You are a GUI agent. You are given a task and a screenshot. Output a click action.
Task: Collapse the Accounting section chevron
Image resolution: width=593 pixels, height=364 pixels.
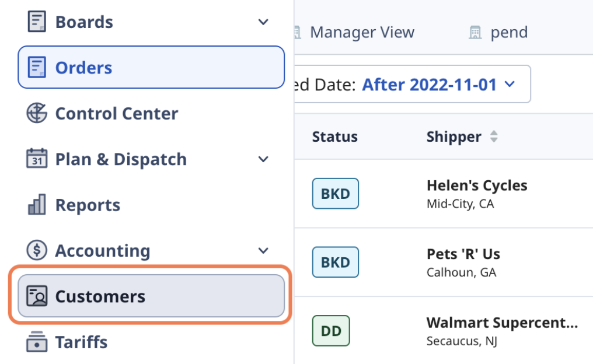[263, 250]
